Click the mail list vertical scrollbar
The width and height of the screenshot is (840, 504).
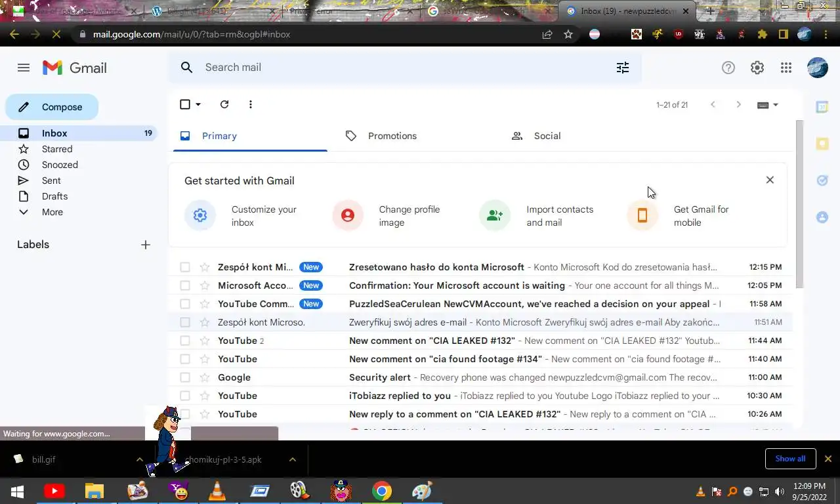pos(799,203)
